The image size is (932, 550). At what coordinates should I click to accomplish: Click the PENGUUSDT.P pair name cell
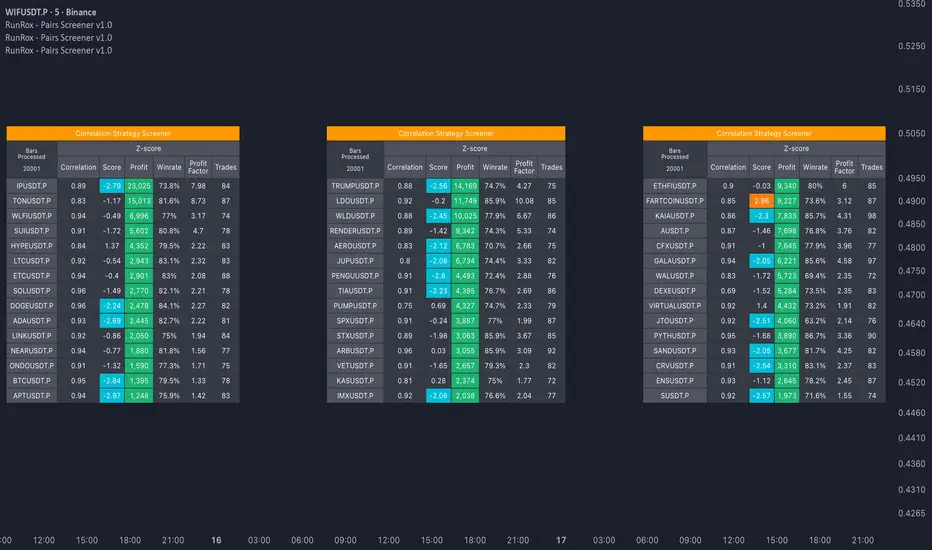355,276
